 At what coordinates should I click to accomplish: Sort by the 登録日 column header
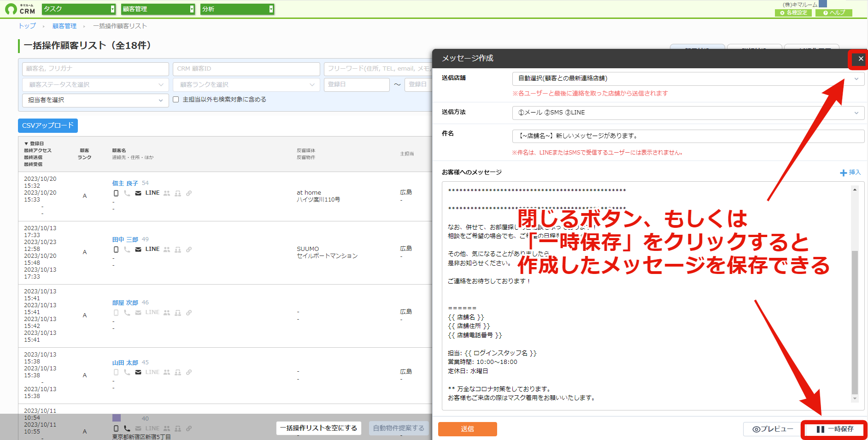click(34, 143)
